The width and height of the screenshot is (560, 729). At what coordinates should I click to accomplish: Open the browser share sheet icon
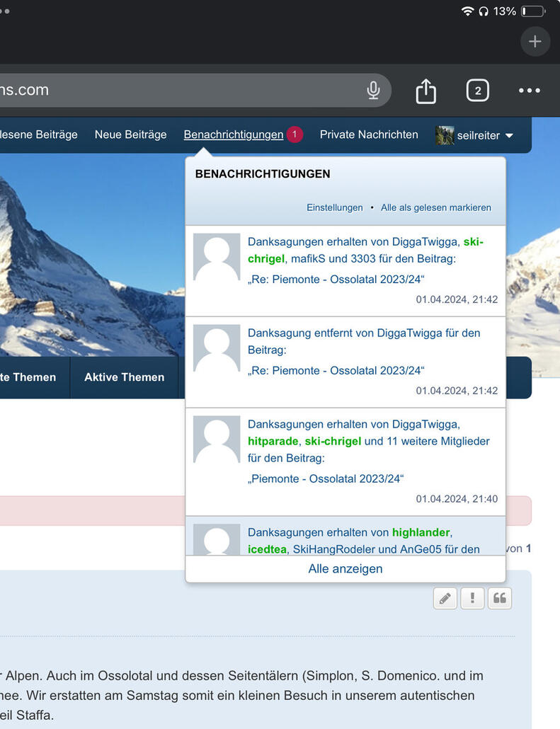[x=425, y=91]
